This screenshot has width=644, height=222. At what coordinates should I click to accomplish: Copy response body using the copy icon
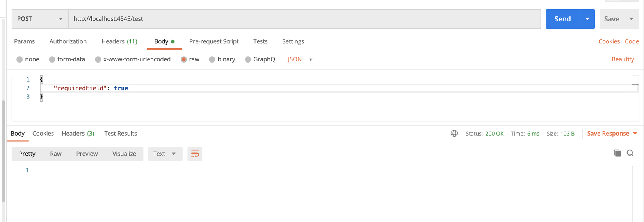pyautogui.click(x=617, y=153)
